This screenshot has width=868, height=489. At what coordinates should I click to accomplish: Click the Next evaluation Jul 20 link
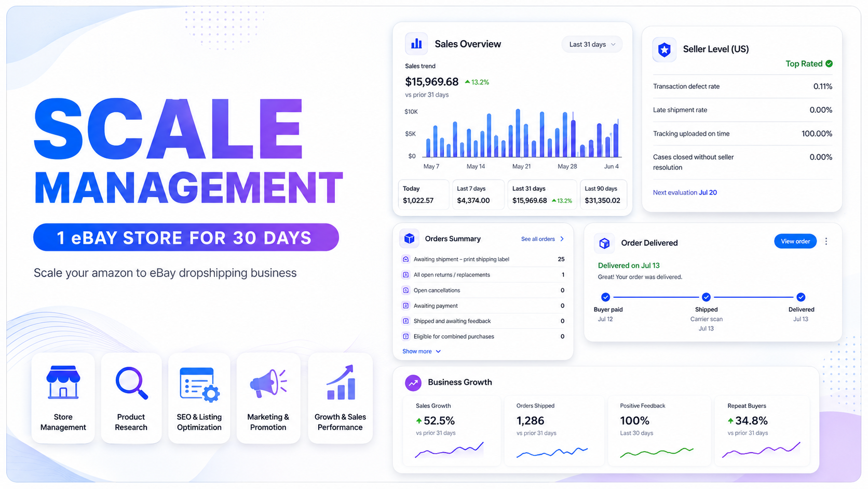685,193
